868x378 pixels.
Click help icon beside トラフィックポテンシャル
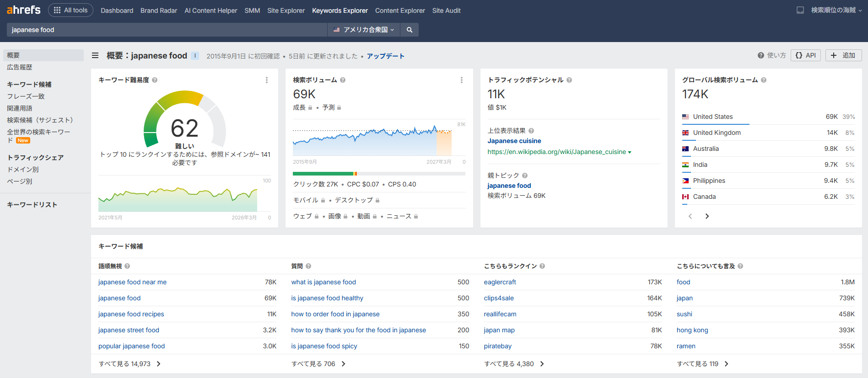pos(569,80)
